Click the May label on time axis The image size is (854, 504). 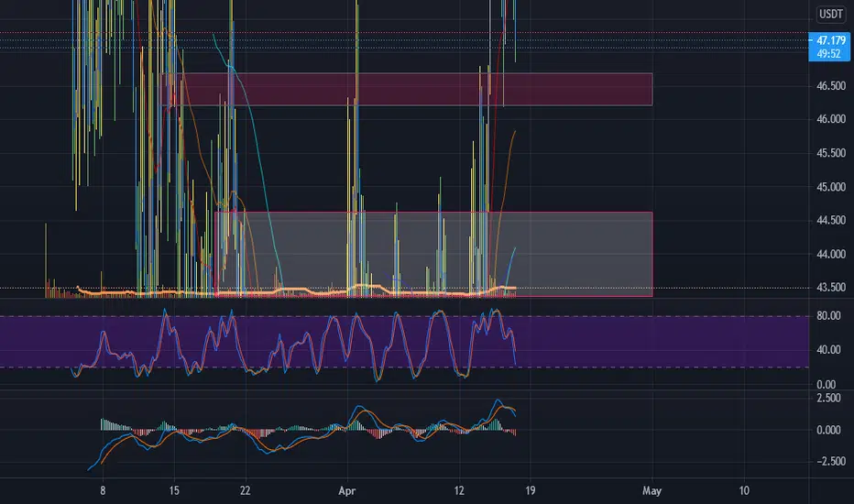pyautogui.click(x=651, y=490)
